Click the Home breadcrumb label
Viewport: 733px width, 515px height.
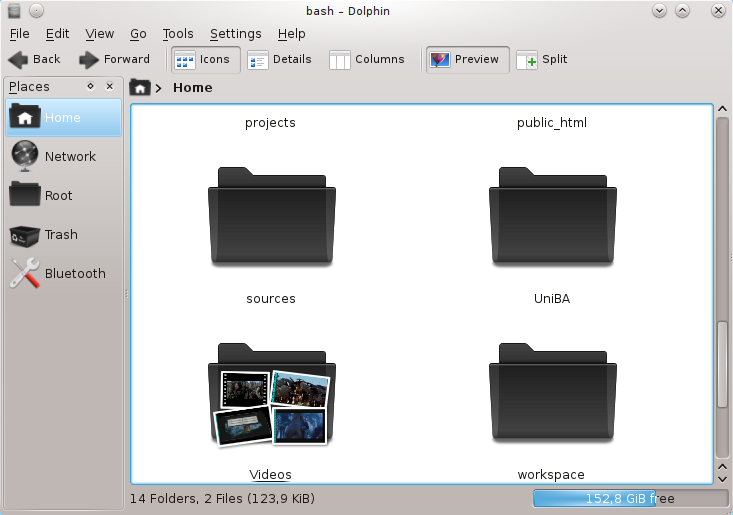[193, 88]
